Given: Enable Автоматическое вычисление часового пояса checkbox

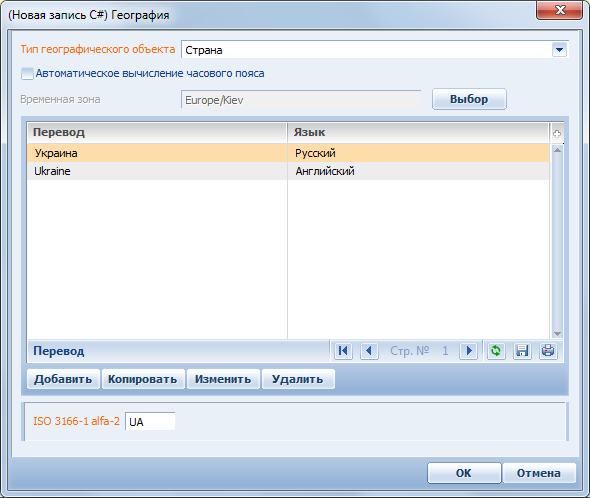Looking at the screenshot, I should click(x=27, y=73).
